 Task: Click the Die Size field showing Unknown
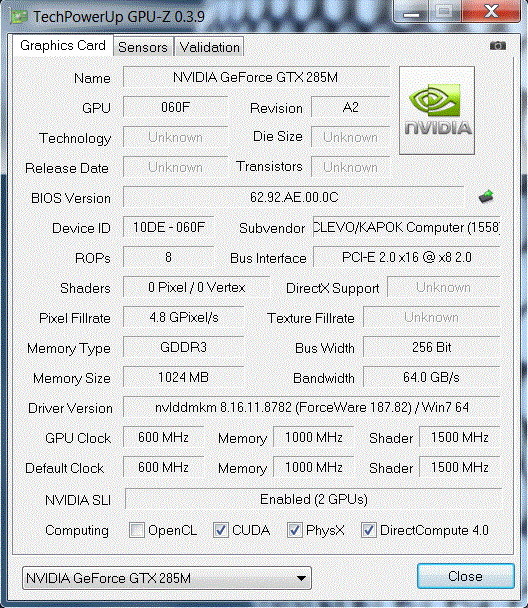[x=350, y=137]
